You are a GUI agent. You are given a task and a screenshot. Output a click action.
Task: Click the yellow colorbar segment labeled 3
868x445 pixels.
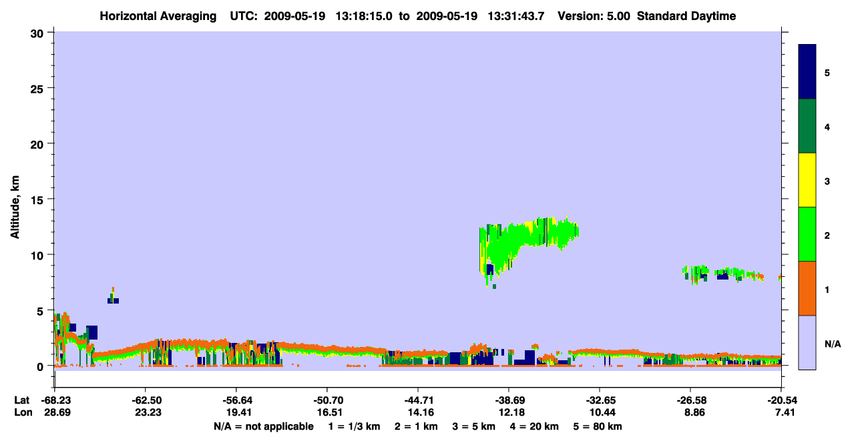[x=807, y=180]
